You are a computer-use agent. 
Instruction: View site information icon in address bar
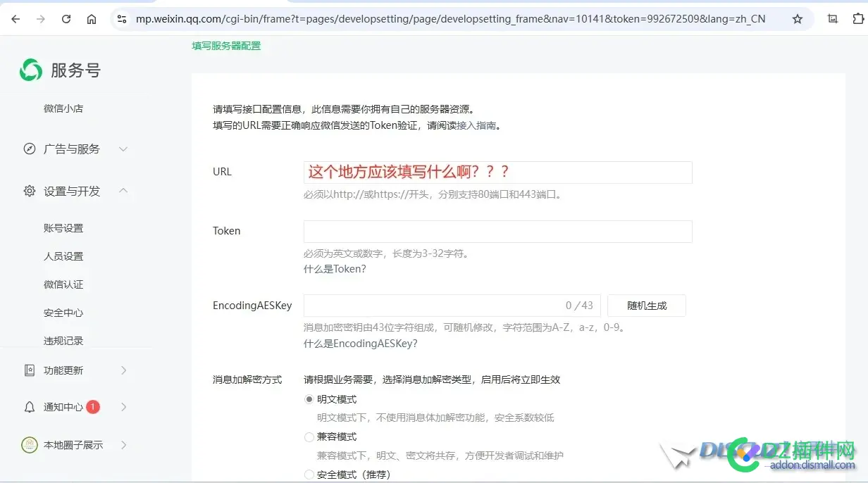coord(122,19)
